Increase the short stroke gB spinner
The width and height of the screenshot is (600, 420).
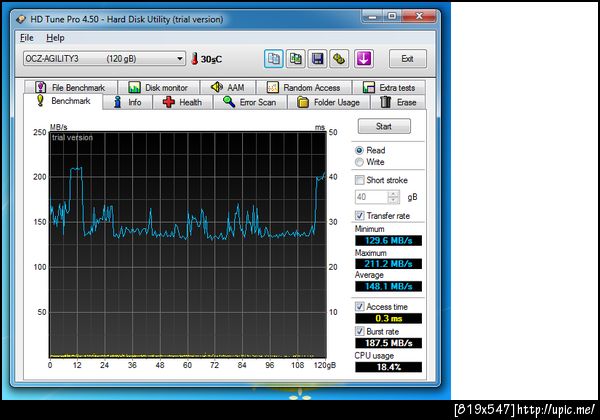point(393,194)
